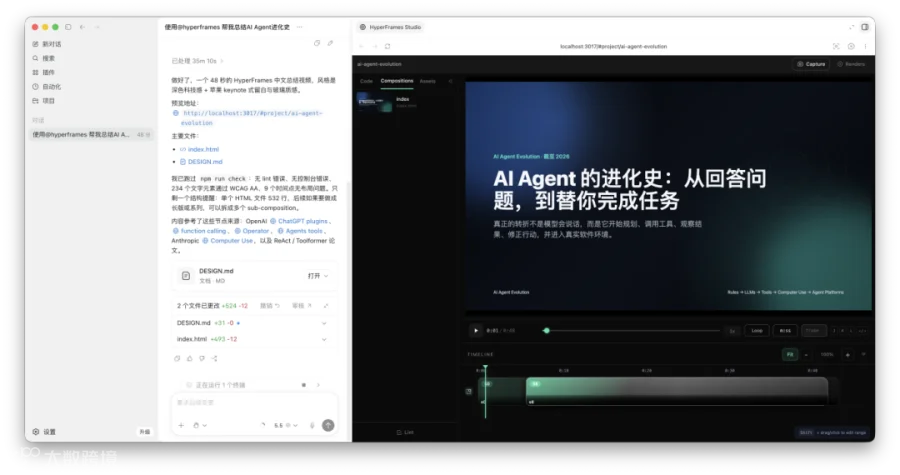Zoom out the timeline with minus icon

[806, 355]
